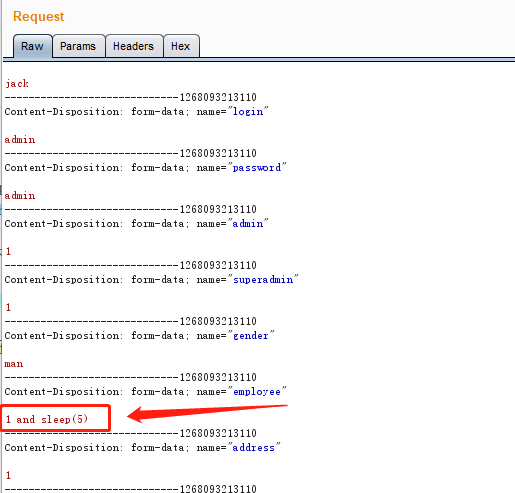515x493 pixels.
Task: Click the name="address" parameter text
Action: (238, 447)
